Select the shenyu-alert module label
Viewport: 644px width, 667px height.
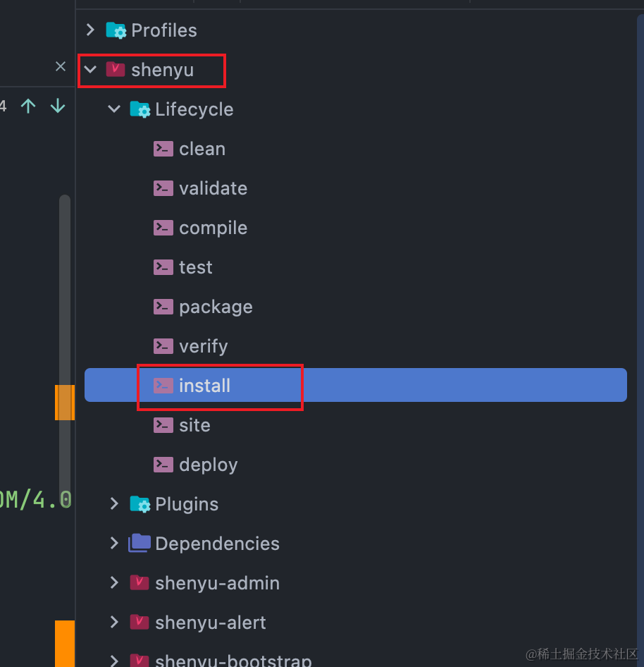pyautogui.click(x=211, y=623)
